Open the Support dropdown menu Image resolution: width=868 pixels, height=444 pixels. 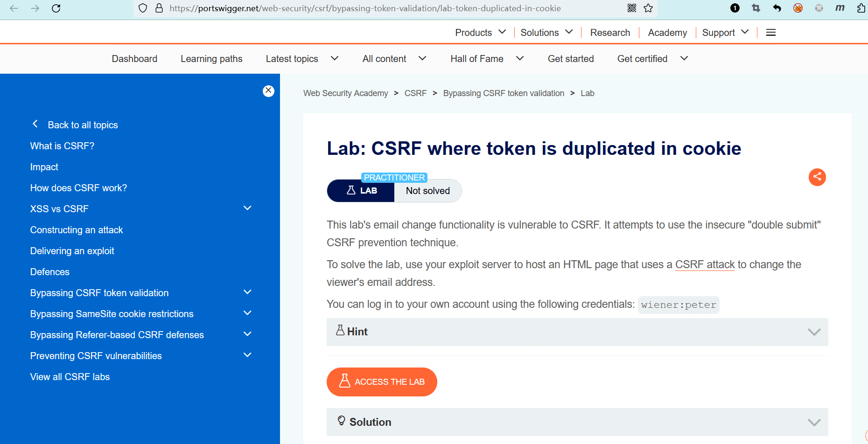coord(726,32)
